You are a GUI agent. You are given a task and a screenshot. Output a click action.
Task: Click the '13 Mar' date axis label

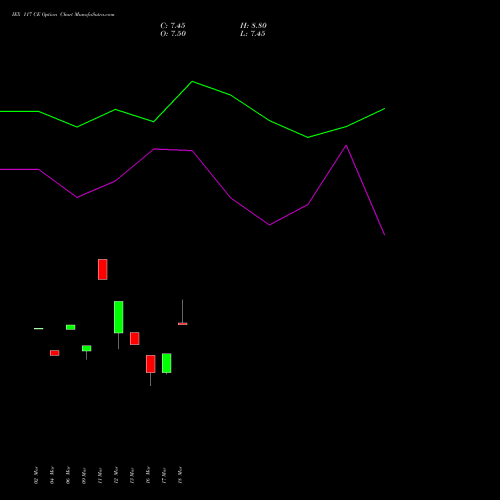tap(132, 475)
